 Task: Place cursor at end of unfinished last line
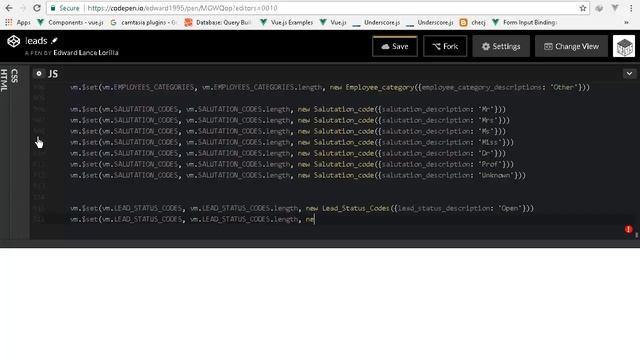[x=315, y=220]
